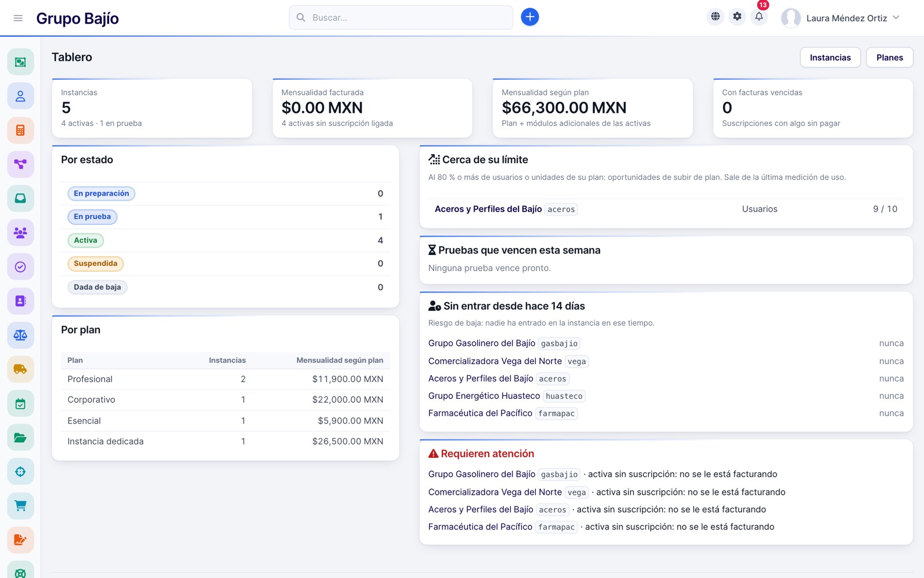
Task: Open the notifications bell with 13 badge
Action: (x=759, y=17)
